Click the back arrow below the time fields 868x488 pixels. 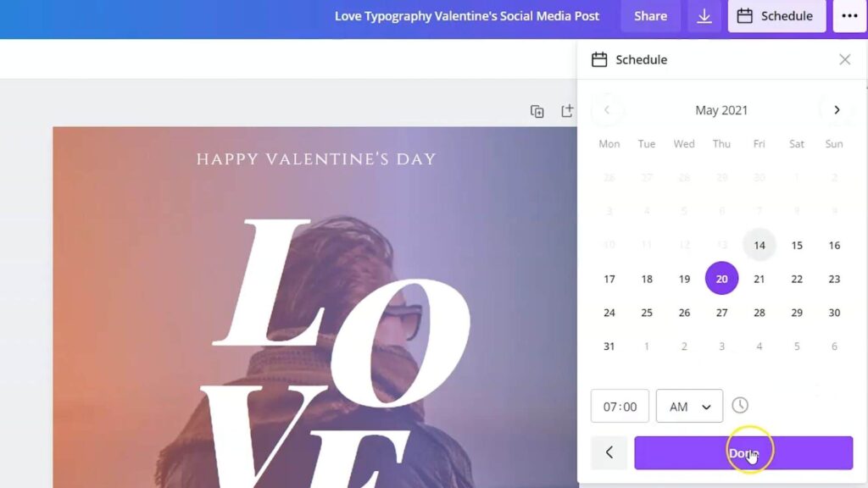point(609,452)
